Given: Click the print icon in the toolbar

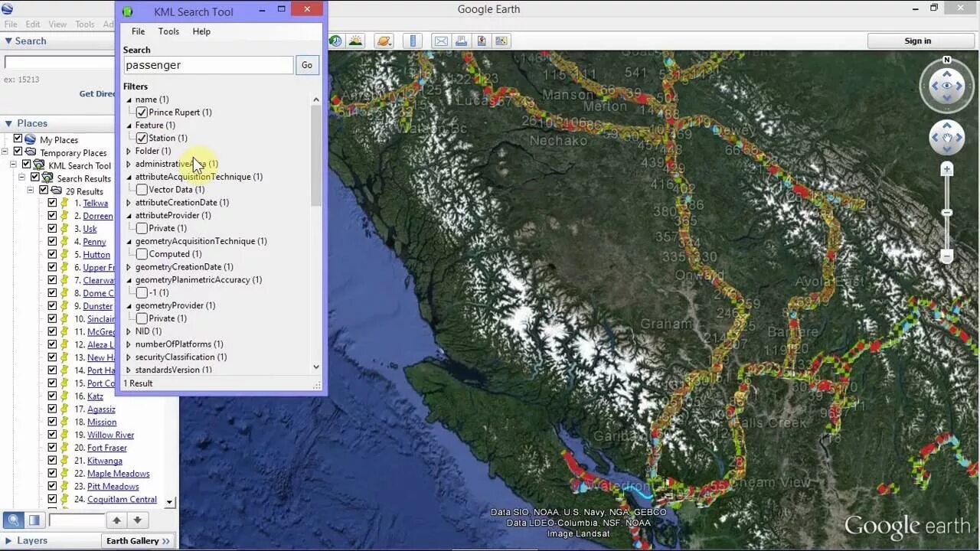Looking at the screenshot, I should [462, 41].
